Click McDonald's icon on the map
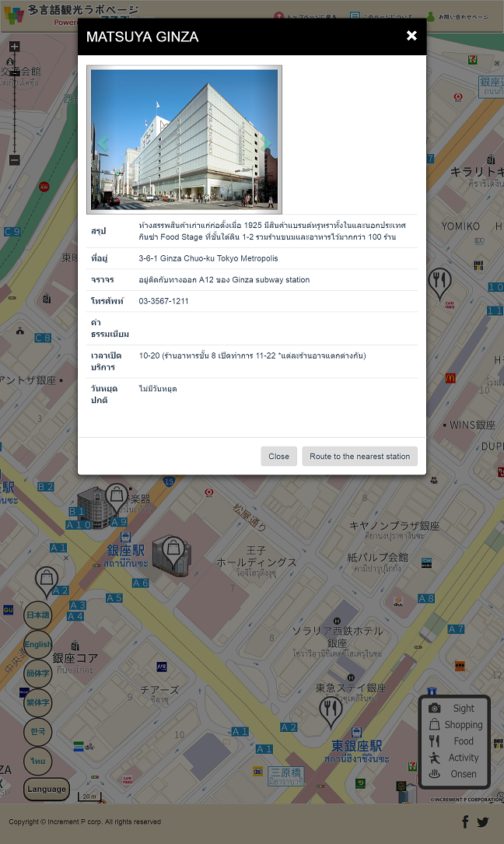The width and height of the screenshot is (504, 844). pos(450,378)
